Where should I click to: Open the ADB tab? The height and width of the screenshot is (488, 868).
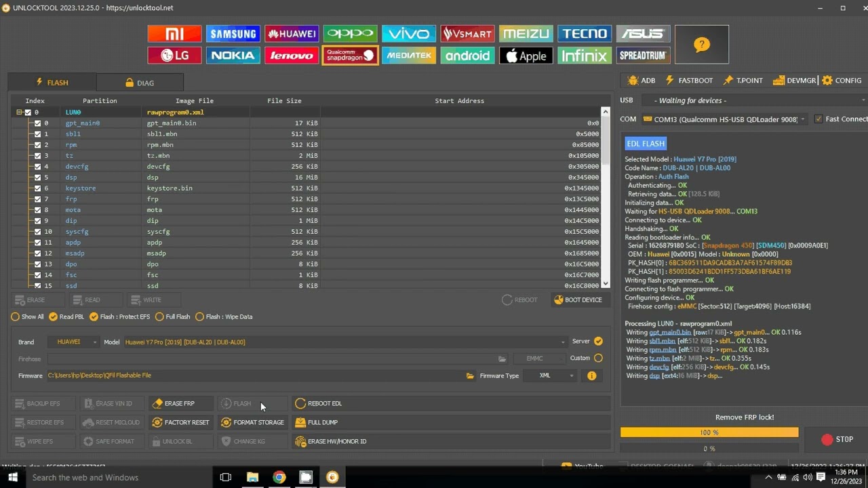tap(642, 81)
